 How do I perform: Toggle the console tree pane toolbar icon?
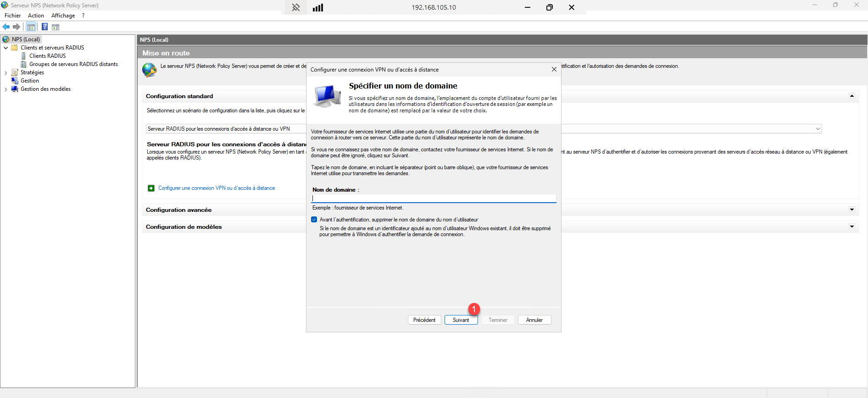coord(31,27)
